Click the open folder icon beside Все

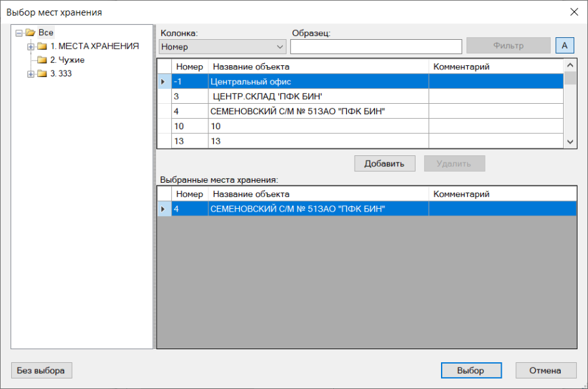[30, 33]
